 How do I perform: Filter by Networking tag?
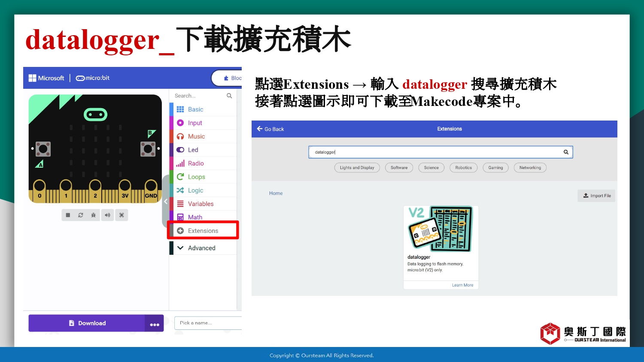530,168
